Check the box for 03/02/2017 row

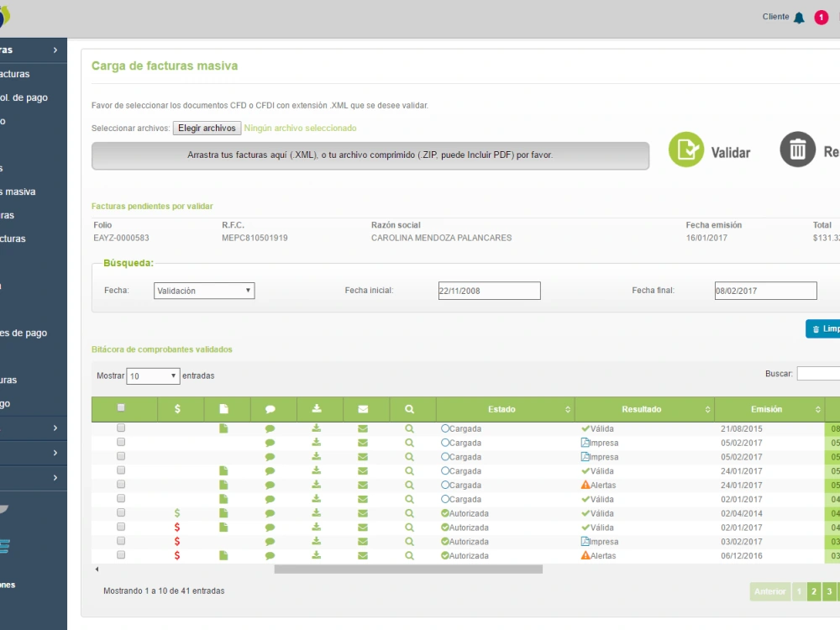point(121,540)
